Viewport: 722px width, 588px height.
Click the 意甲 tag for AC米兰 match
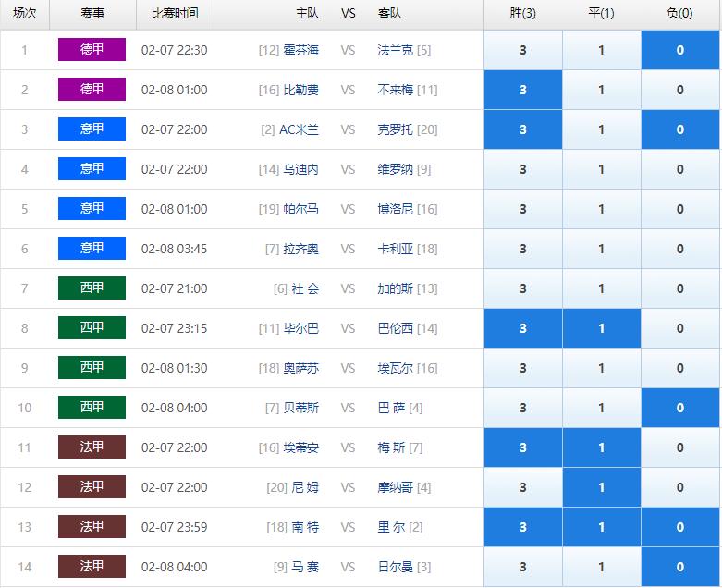click(92, 129)
